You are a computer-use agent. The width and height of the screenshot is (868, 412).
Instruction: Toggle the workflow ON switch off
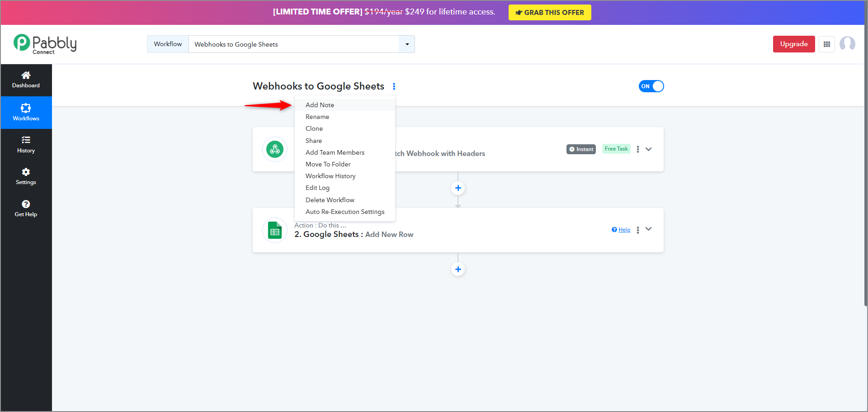(651, 86)
